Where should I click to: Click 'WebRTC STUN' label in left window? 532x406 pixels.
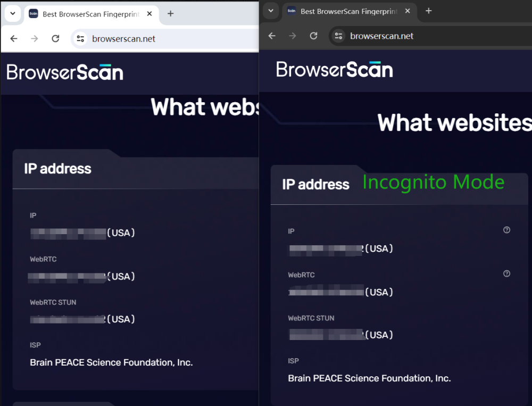click(53, 302)
